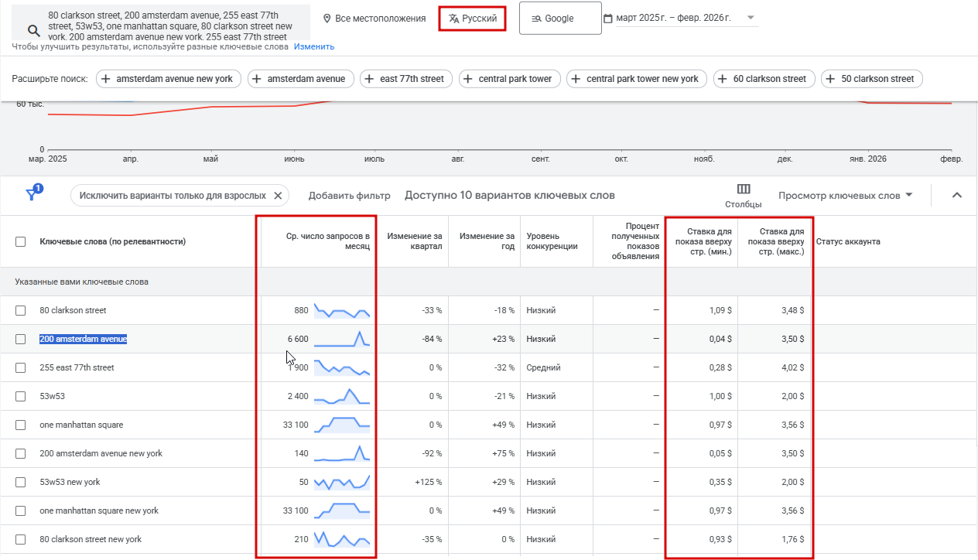Viewport: 978px width, 560px height.
Task: Open the Столбцы columns icon
Action: 743,190
